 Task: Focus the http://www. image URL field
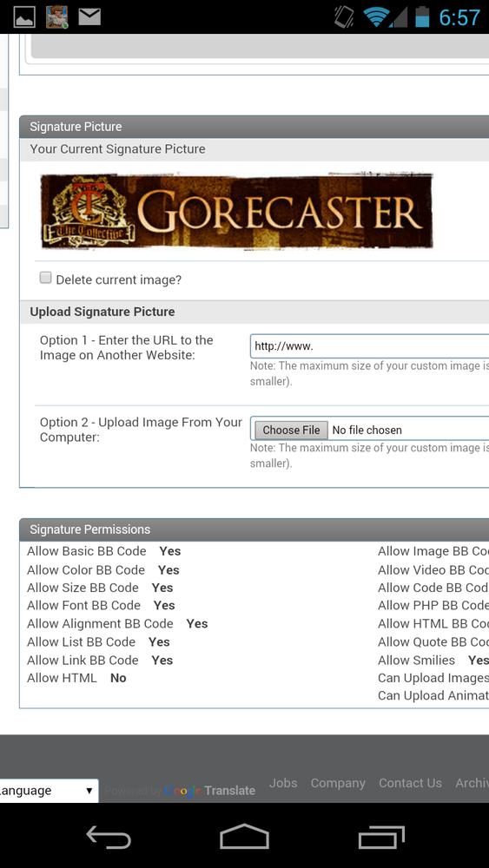[369, 346]
